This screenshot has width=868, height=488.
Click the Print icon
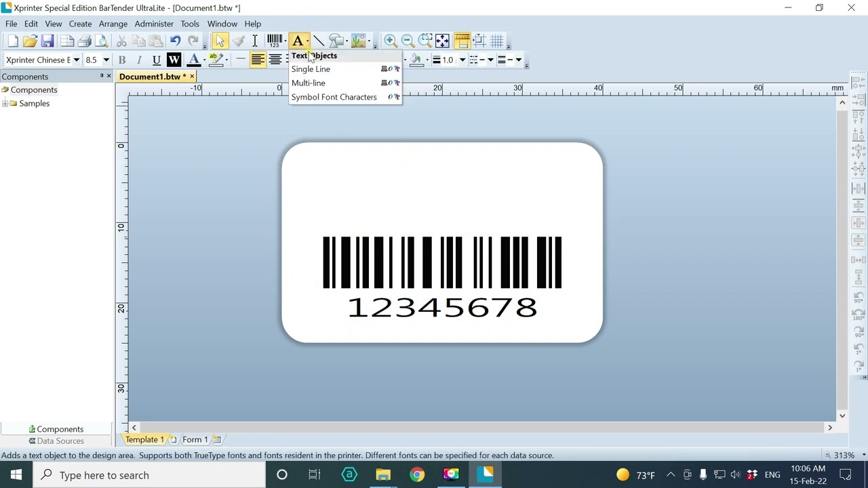coord(84,41)
